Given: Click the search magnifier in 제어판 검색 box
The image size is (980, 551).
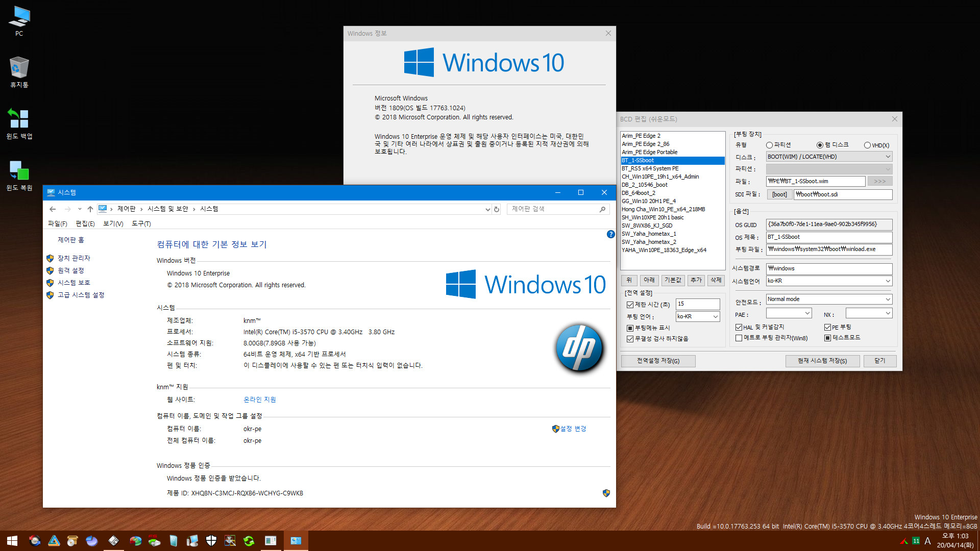Looking at the screenshot, I should pyautogui.click(x=602, y=209).
